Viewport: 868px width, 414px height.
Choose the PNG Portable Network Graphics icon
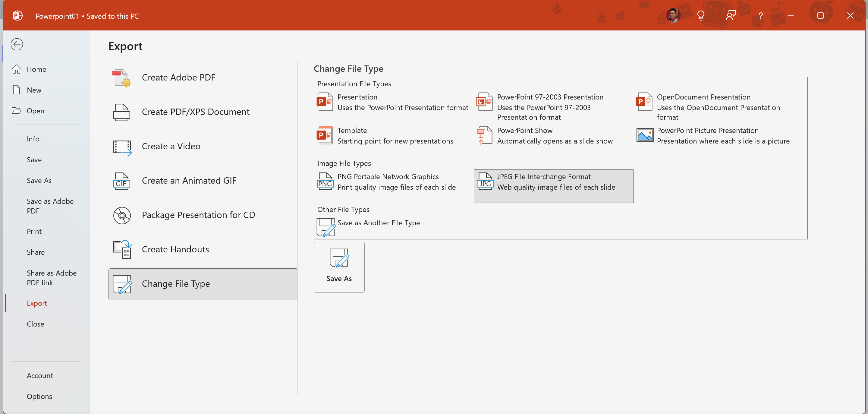325,182
